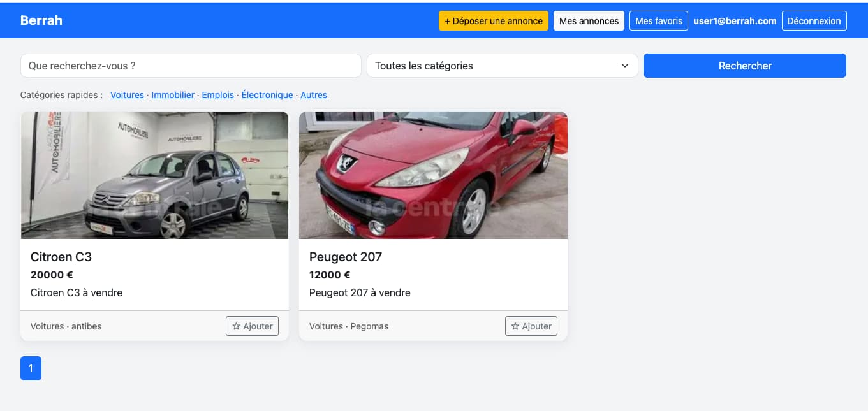
Task: Filter by the Emplois quick category
Action: (x=218, y=95)
